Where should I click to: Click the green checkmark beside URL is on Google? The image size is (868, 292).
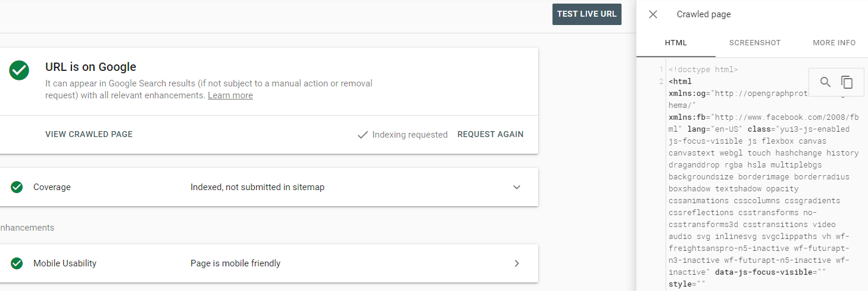coord(19,70)
